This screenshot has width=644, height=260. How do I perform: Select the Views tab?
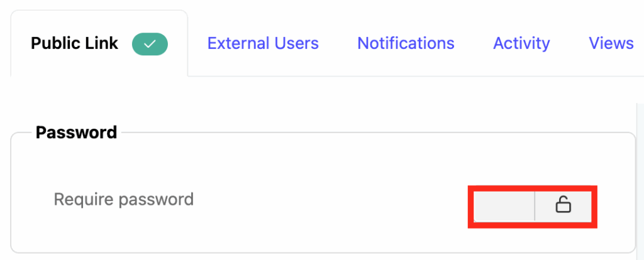611,43
